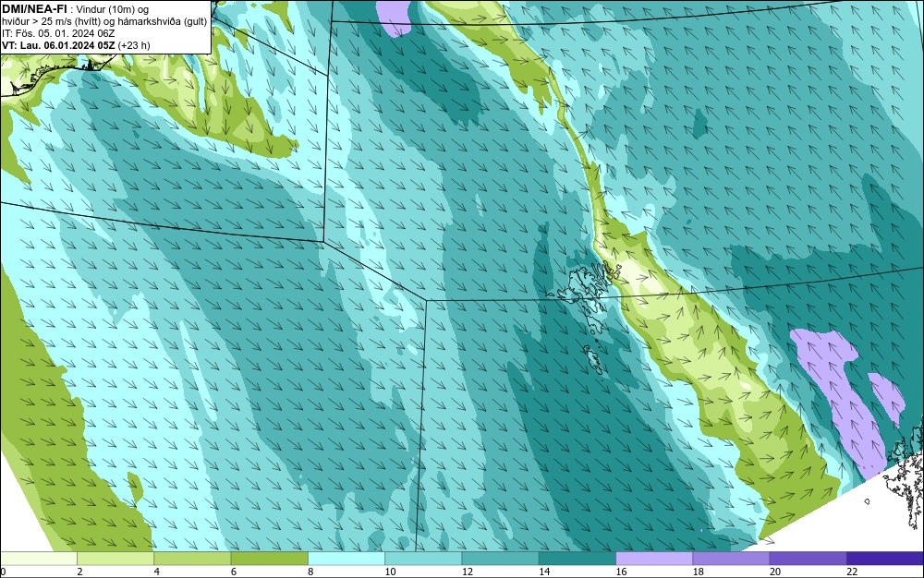Click the 18–20 m/s medium purple legend swatch

(731, 558)
